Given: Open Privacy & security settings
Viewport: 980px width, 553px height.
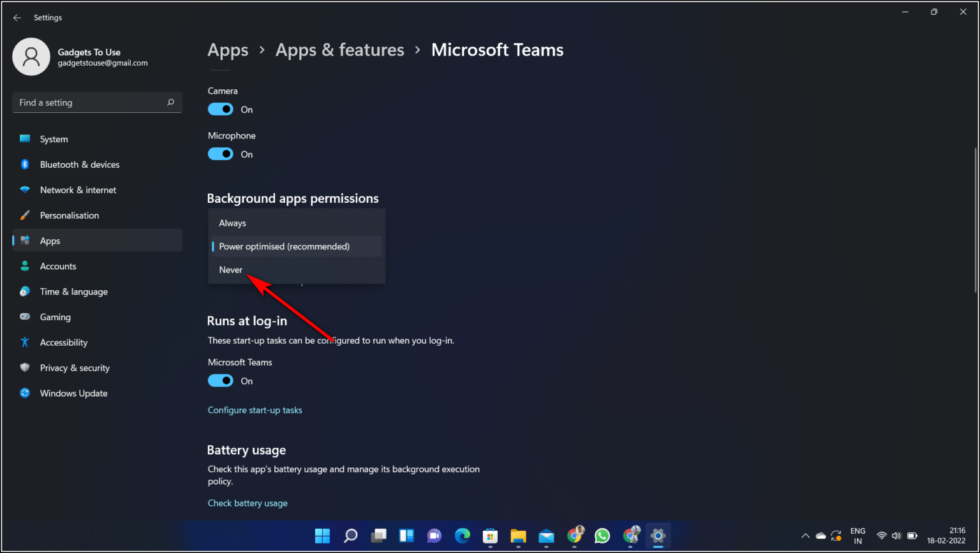Looking at the screenshot, I should [74, 367].
